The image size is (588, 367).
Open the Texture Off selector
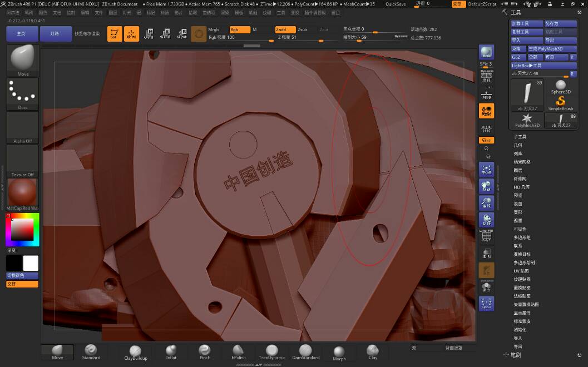[22, 161]
